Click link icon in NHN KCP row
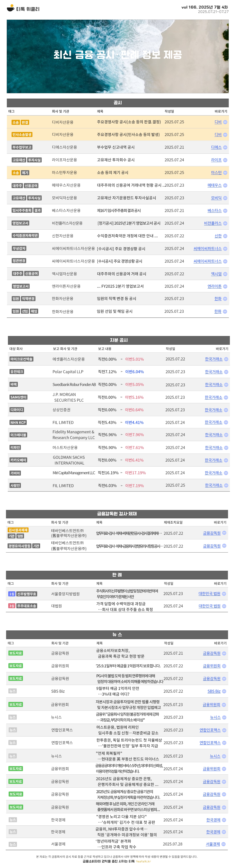The image size is (234, 868). coord(226,422)
